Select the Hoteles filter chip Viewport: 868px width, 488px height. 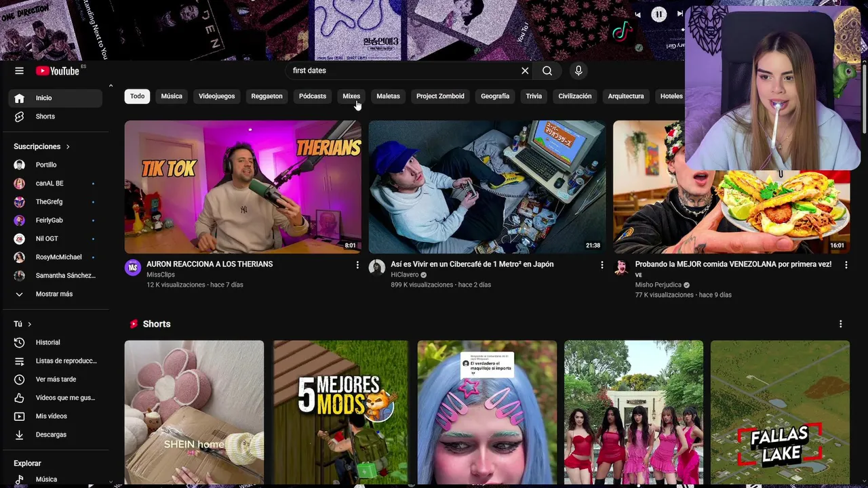pyautogui.click(x=671, y=96)
